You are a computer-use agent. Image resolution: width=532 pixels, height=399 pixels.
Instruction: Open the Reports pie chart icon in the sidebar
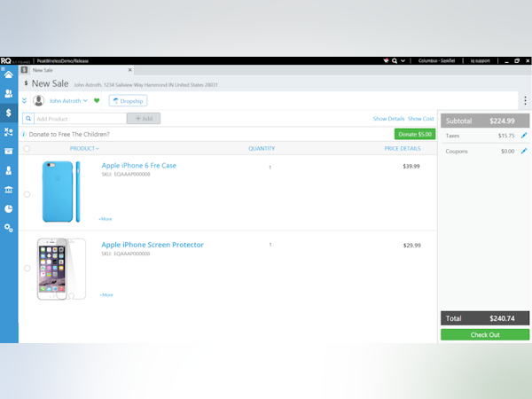[9, 208]
